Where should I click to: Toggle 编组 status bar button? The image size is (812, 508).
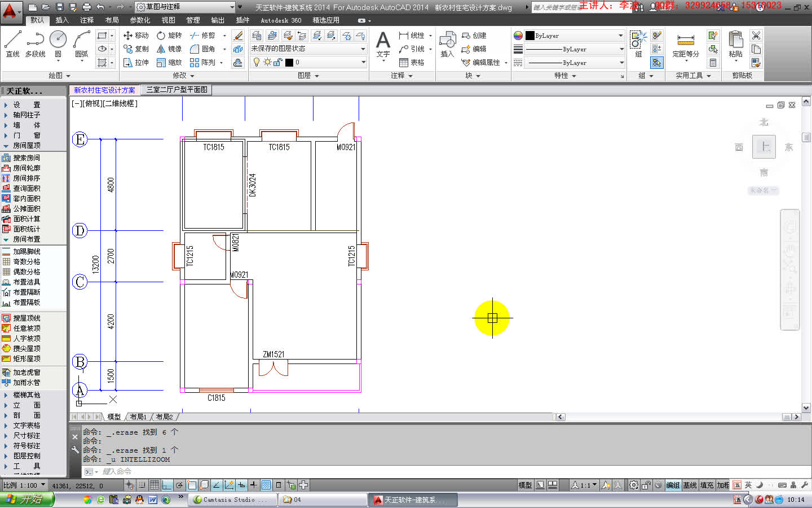click(673, 485)
